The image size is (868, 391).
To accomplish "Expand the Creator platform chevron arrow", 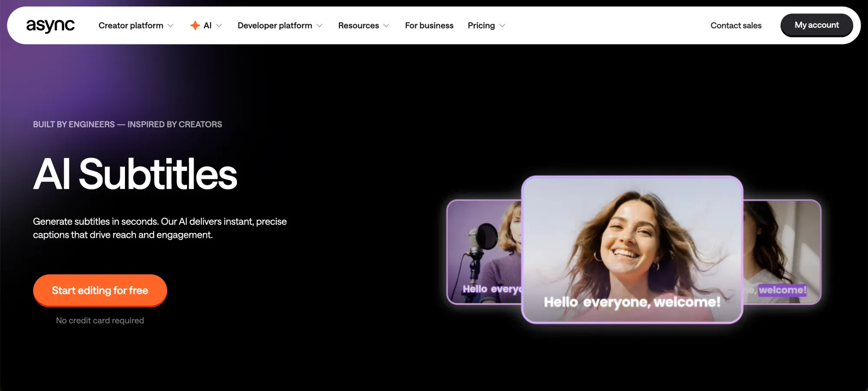I will click(171, 26).
